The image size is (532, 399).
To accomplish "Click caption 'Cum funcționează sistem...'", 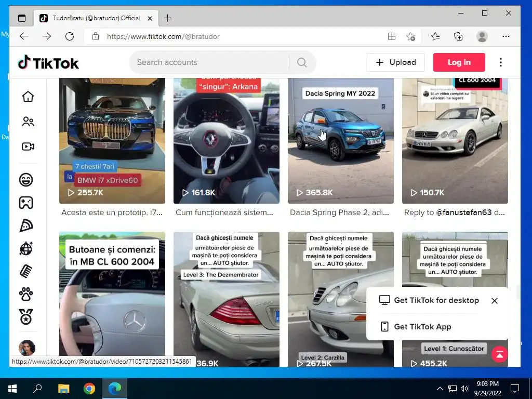I will tap(224, 212).
